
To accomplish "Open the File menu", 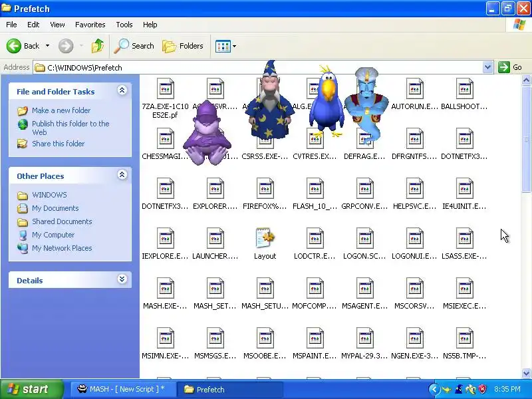I will (11, 25).
